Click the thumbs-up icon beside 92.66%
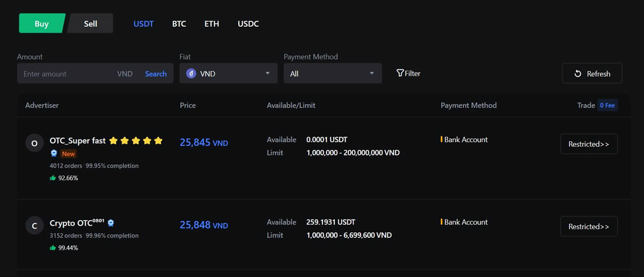Image resolution: width=644 pixels, height=277 pixels. (x=53, y=178)
